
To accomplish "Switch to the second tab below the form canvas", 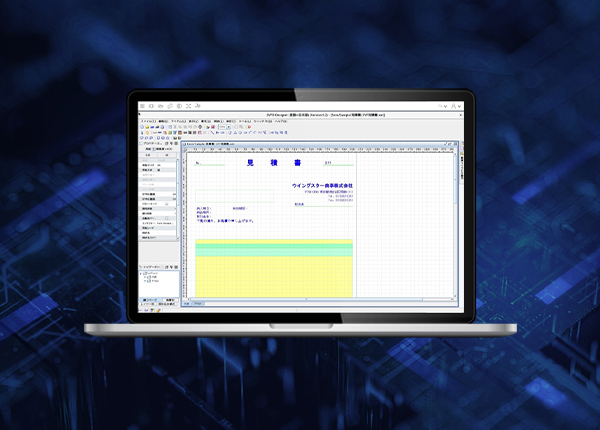I will [198, 302].
